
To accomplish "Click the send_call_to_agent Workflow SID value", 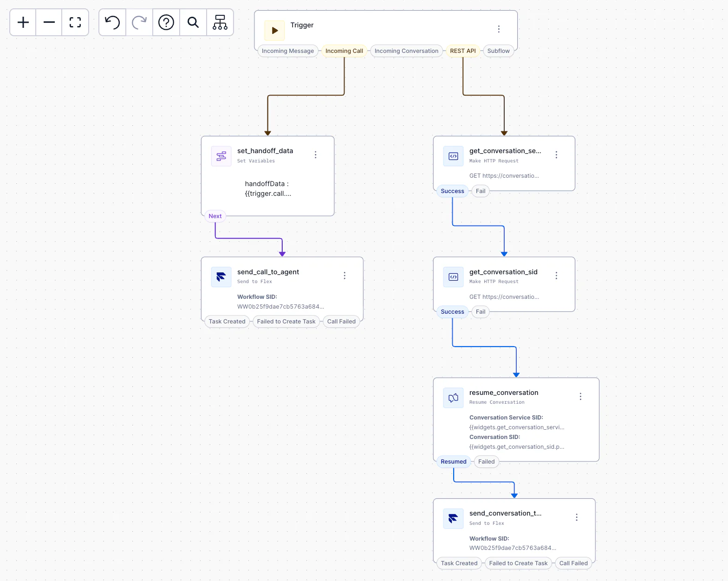I will pyautogui.click(x=280, y=307).
